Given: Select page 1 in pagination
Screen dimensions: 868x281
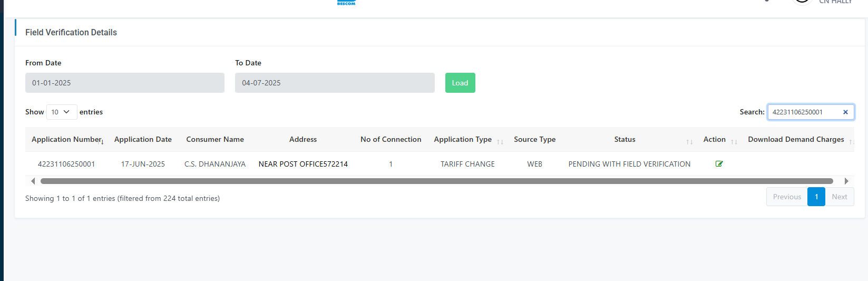Looking at the screenshot, I should pyautogui.click(x=816, y=197).
